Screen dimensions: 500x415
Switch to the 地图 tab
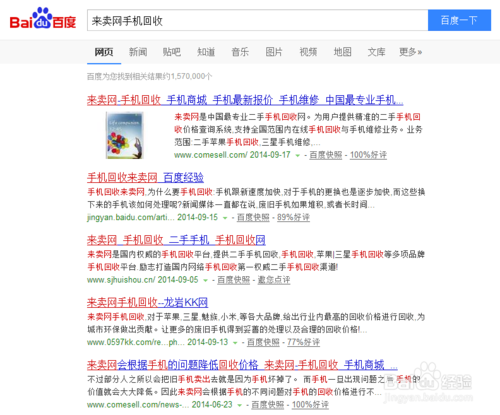342,52
